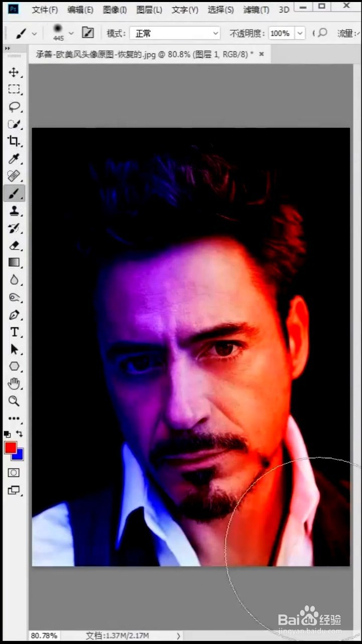The width and height of the screenshot is (362, 644).
Task: Change the screen mode
Action: pyautogui.click(x=14, y=490)
